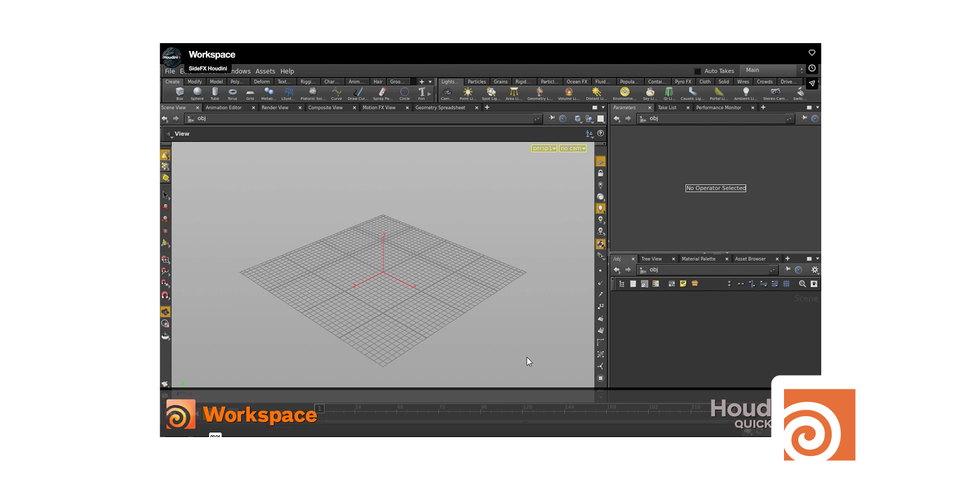Add a Stereo Camera
Image resolution: width=980 pixels, height=490 pixels.
[x=775, y=94]
